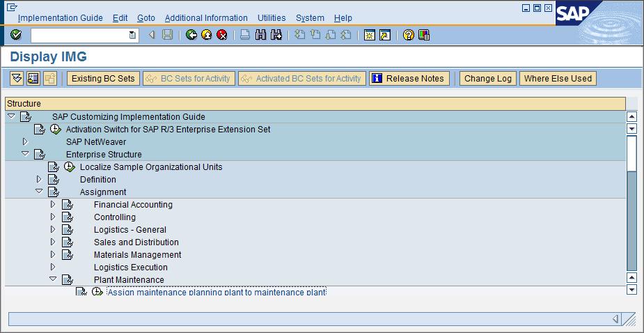
Task: Expand the Logistics Execution node
Action: [x=53, y=267]
